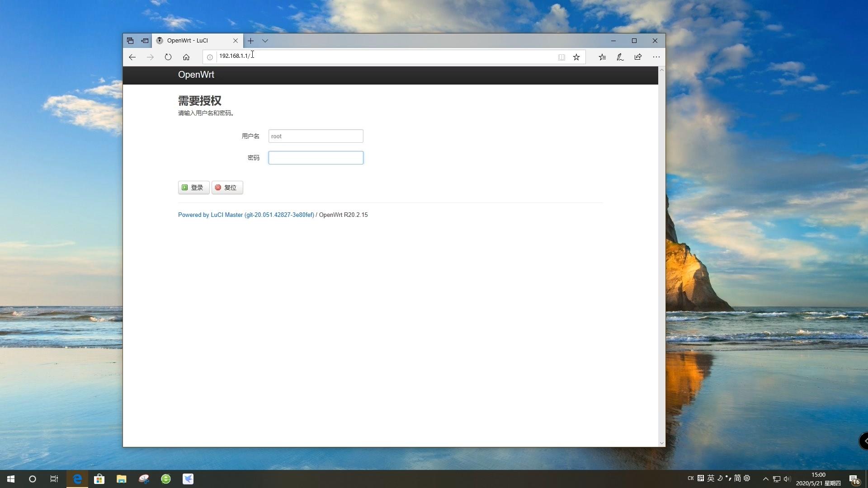Open the Edge settings ellipsis menu
Screen dimensions: 868x488
pos(656,57)
